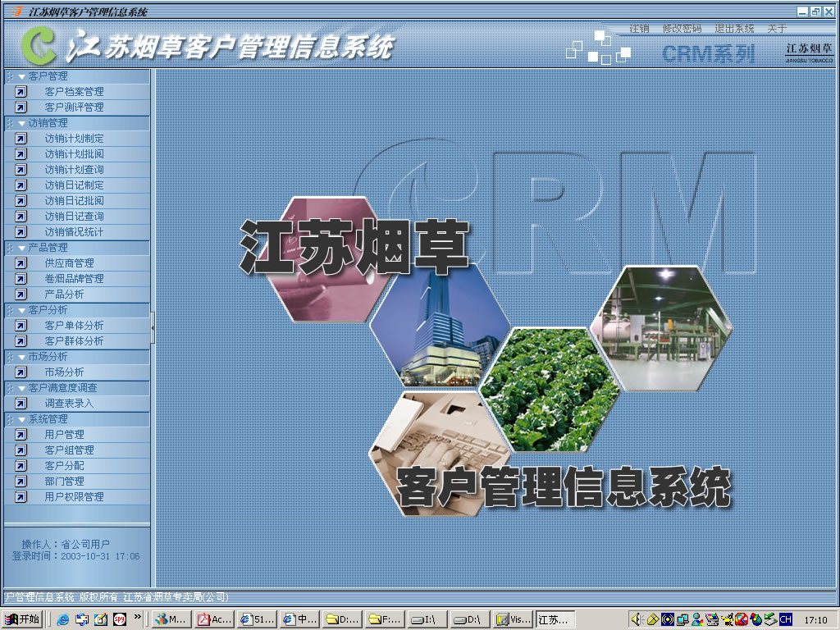
Task: Click 退出系统 in the top menu
Action: (734, 29)
